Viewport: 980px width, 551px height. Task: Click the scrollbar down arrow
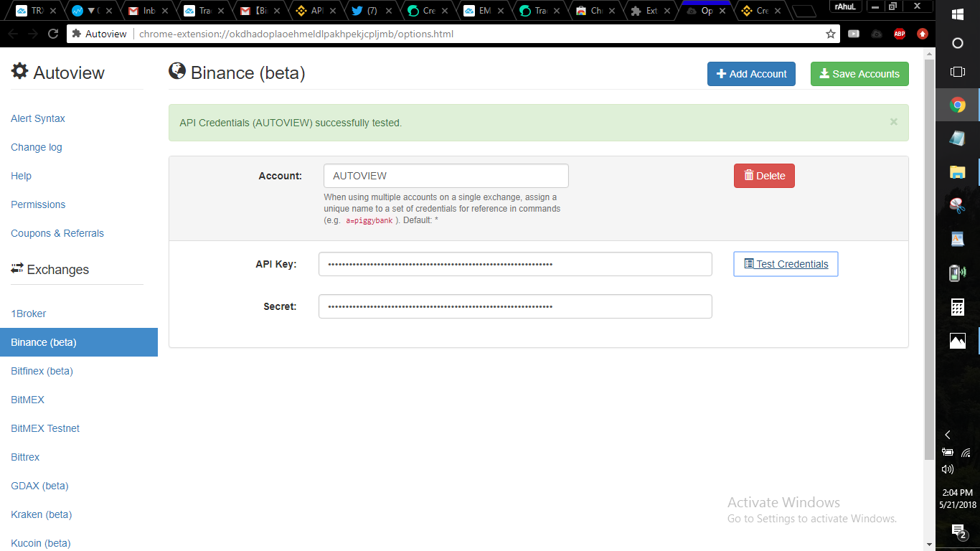(x=930, y=545)
